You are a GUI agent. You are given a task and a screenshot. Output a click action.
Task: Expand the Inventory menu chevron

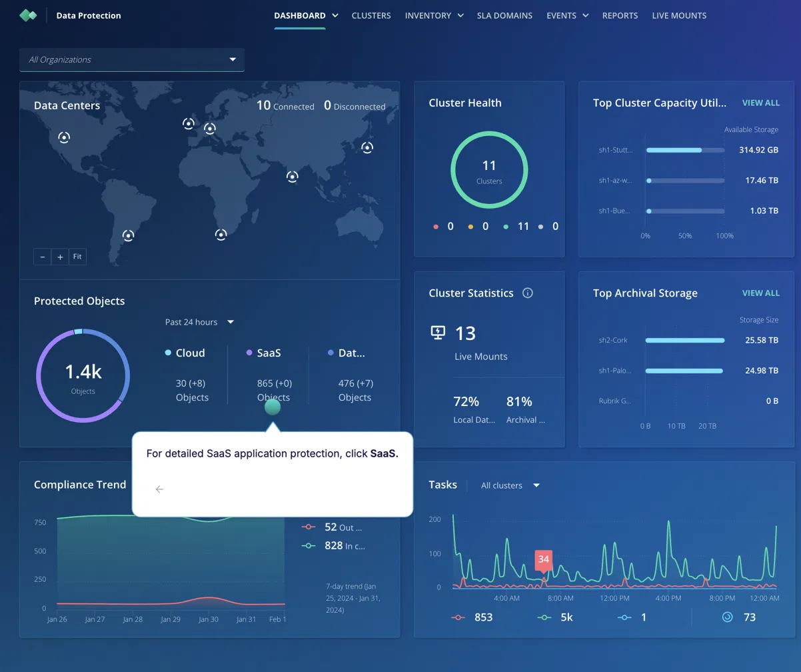[460, 15]
